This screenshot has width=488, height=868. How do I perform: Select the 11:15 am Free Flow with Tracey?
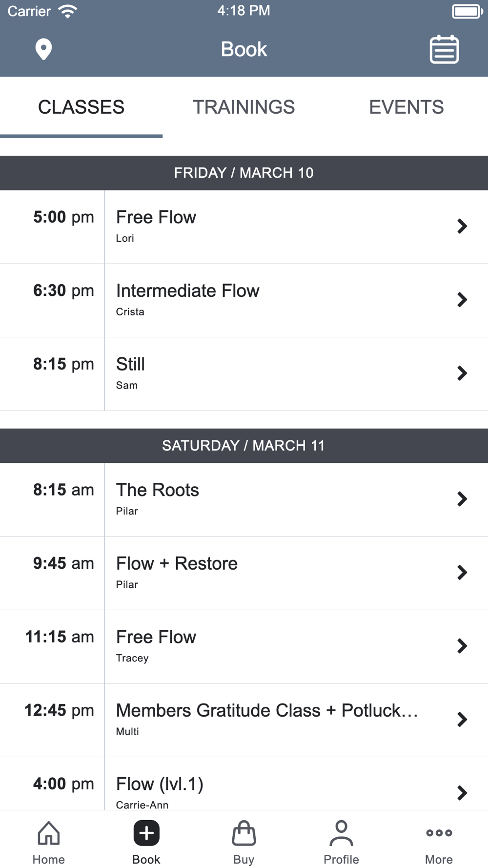[244, 646]
